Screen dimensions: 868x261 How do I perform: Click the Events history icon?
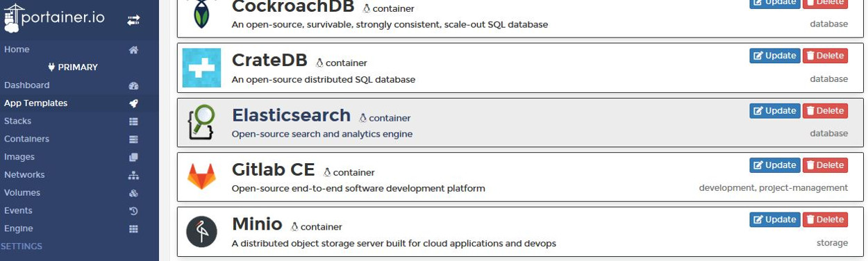133,211
